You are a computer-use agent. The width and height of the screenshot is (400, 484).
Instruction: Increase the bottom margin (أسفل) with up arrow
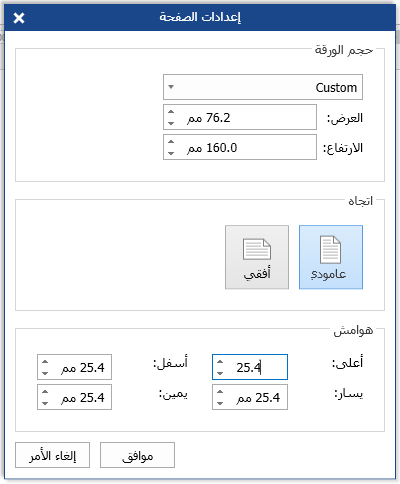pos(45,362)
